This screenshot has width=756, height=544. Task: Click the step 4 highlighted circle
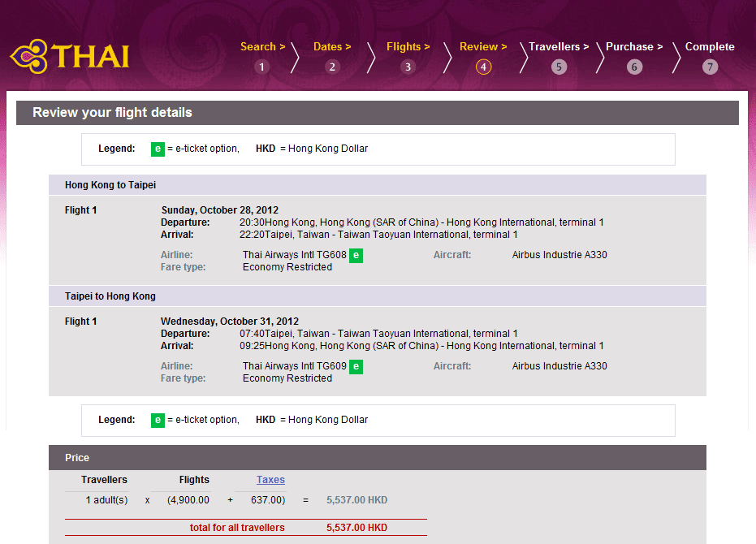[x=484, y=67]
